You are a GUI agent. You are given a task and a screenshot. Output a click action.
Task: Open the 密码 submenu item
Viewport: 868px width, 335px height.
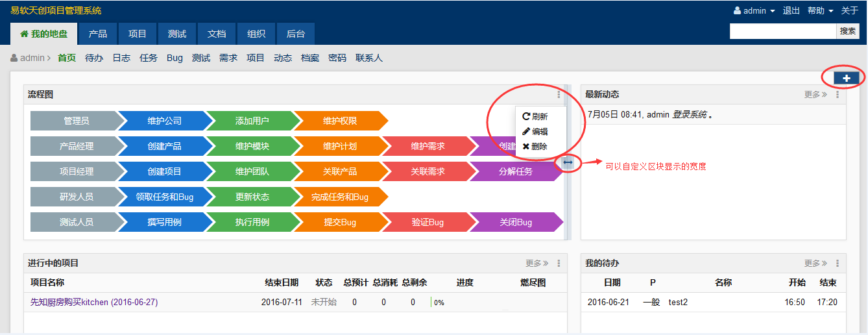click(x=337, y=58)
